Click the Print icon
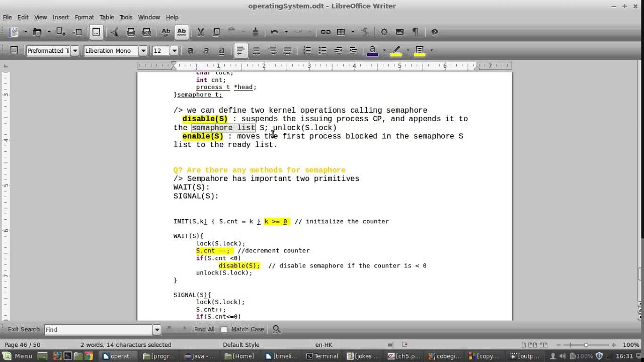Screen dimensions: 644x362 [131, 32]
